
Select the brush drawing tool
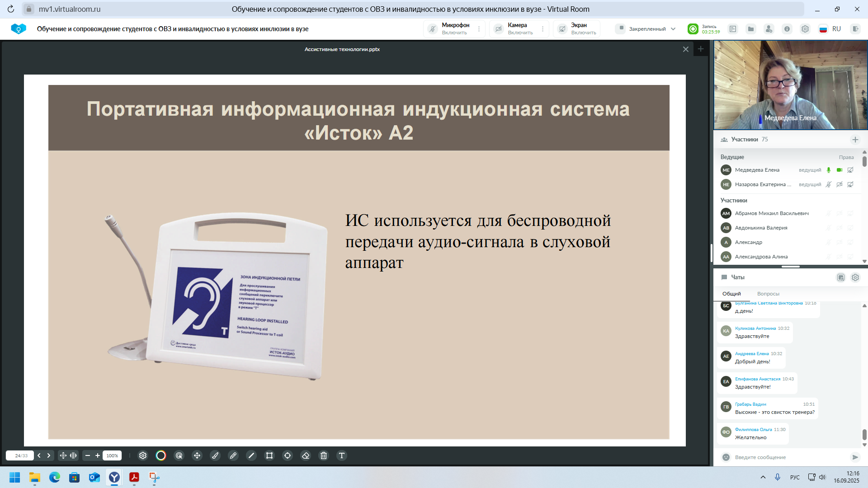[215, 455]
